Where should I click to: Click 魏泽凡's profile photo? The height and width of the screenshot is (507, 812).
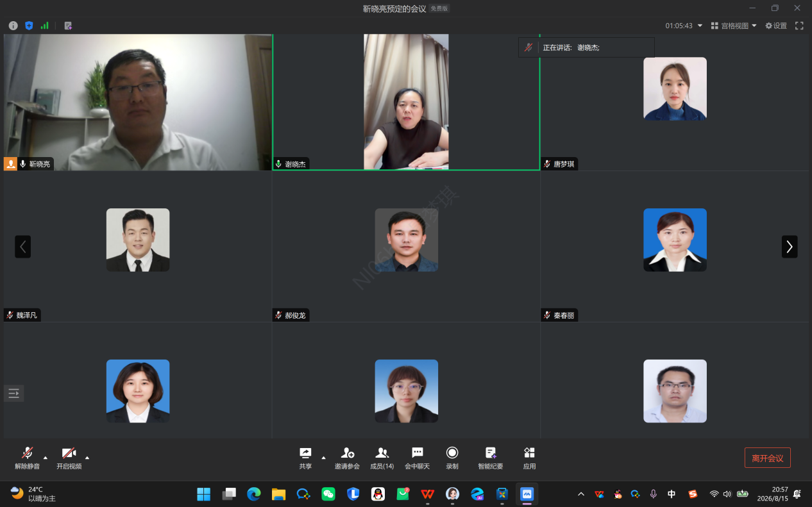pyautogui.click(x=138, y=240)
